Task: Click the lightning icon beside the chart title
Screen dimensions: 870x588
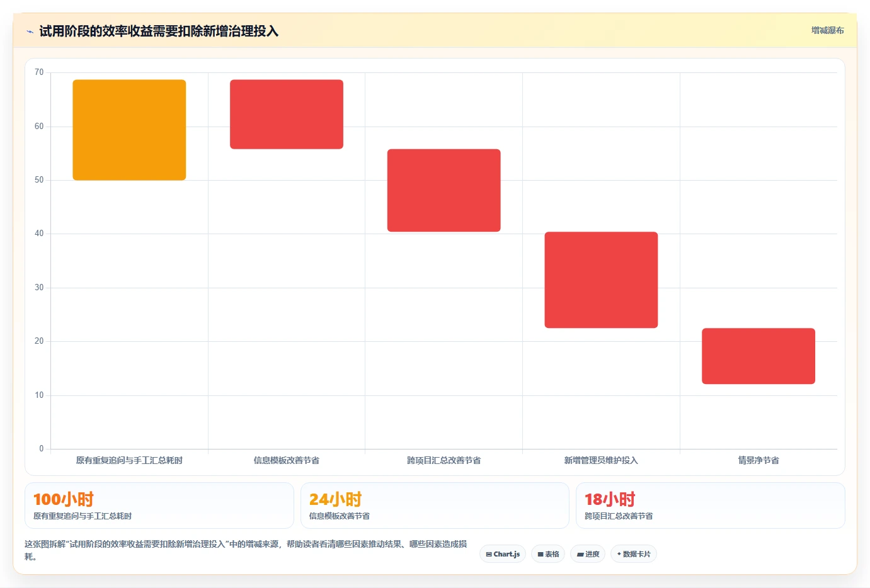Action: [30, 31]
